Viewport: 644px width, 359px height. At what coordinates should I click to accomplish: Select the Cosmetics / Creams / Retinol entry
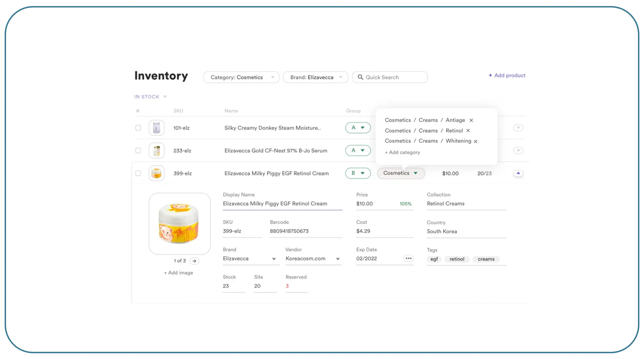[424, 131]
